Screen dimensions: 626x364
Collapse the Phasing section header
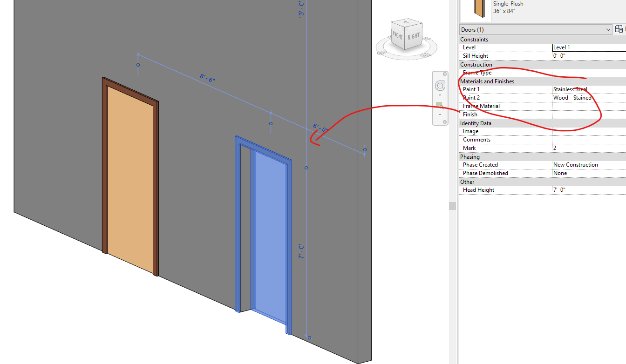pos(470,156)
